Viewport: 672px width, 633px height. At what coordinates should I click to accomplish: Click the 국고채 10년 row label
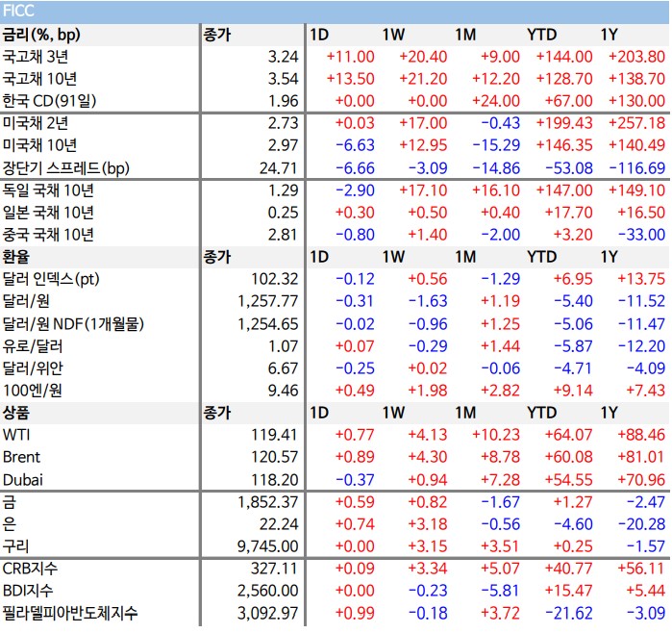tap(39, 79)
